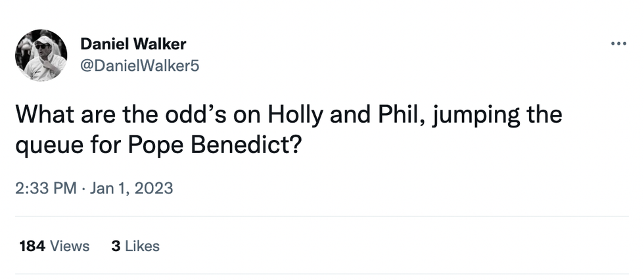Click the 2:33 PM timestamp
This screenshot has width=644, height=280.
click(x=45, y=189)
